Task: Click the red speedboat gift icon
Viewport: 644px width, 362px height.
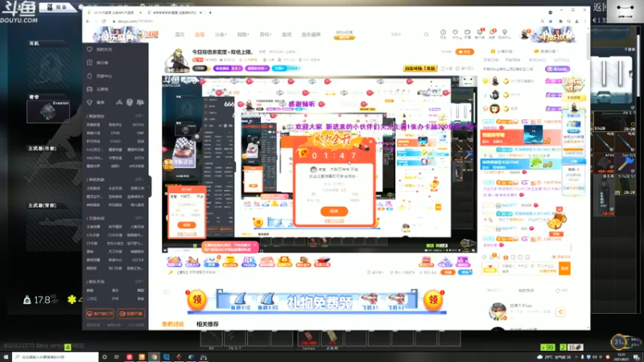Action: pos(322,262)
